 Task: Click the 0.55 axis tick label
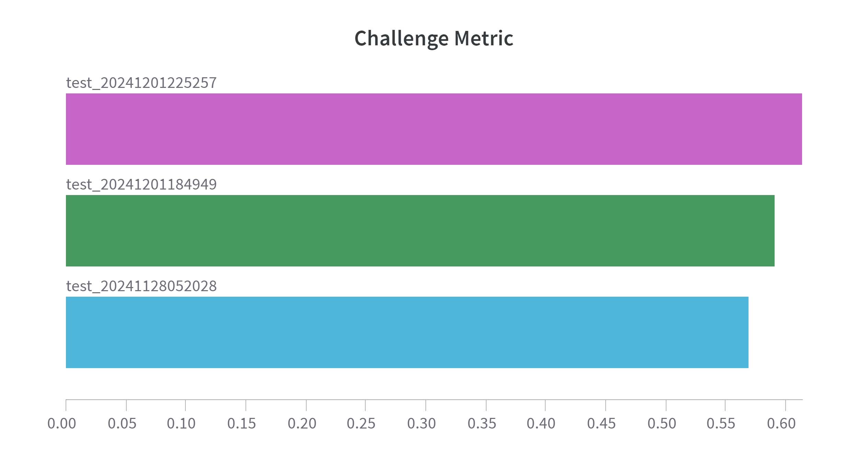click(721, 423)
